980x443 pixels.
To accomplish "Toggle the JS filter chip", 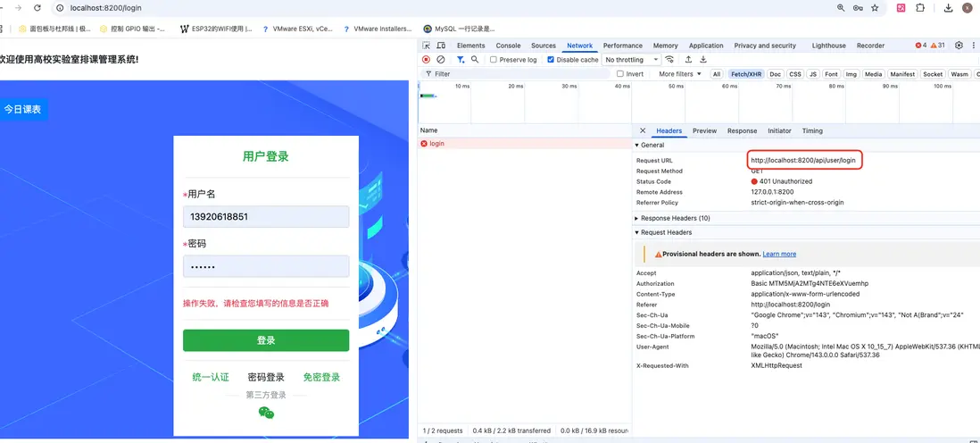I will click(x=813, y=74).
